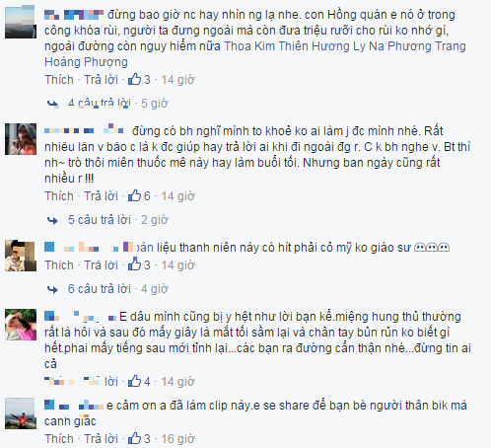This screenshot has height=448, width=491.
Task: Reply to the clip thank-you comment
Action: tap(101, 439)
